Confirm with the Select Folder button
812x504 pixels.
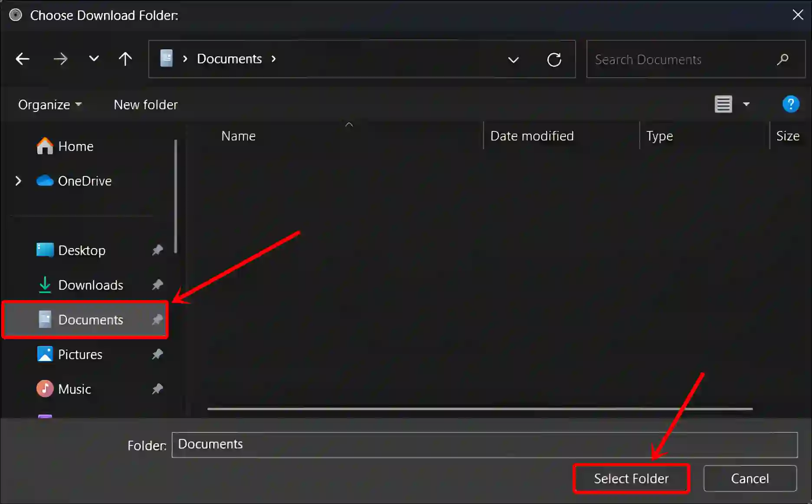click(x=631, y=478)
